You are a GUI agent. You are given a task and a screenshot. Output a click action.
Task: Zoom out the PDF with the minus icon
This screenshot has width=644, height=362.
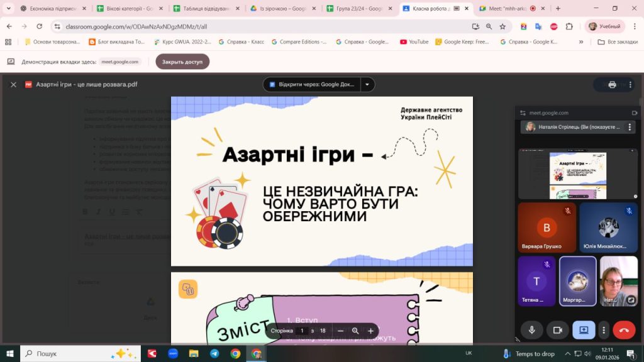point(340,331)
